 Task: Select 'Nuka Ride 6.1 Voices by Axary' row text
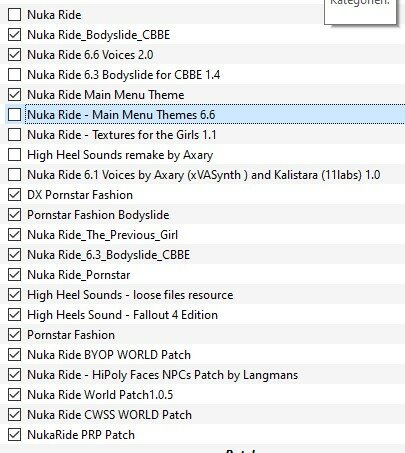204,175
